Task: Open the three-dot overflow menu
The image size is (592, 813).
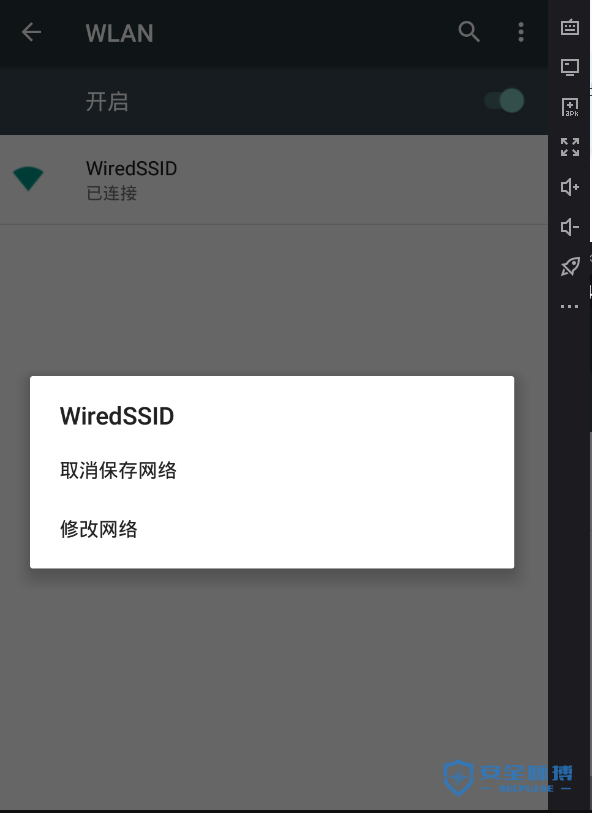Action: (521, 32)
